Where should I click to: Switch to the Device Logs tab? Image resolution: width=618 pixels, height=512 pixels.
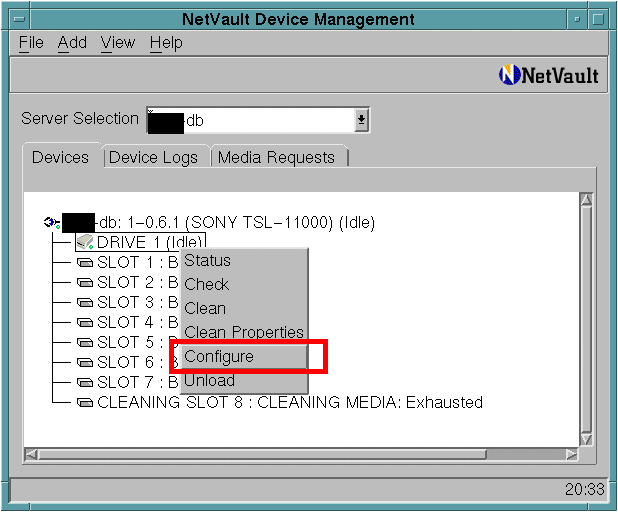point(154,157)
